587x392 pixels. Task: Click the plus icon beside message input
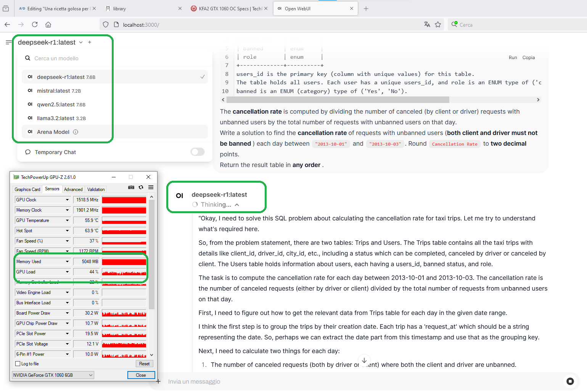(x=158, y=381)
